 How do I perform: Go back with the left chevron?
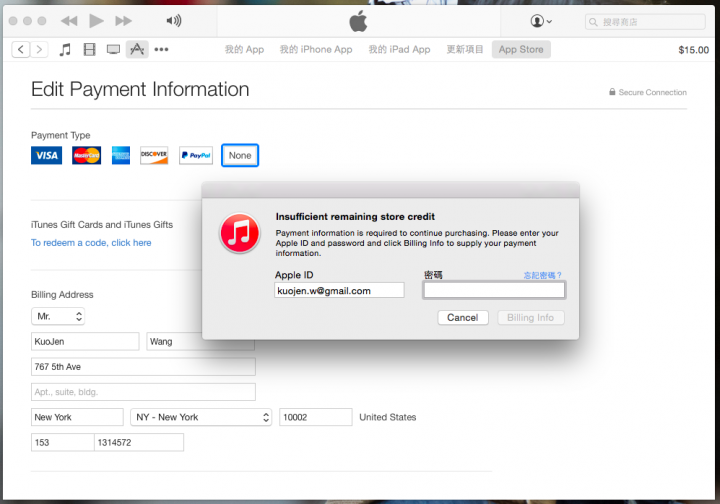[21, 49]
